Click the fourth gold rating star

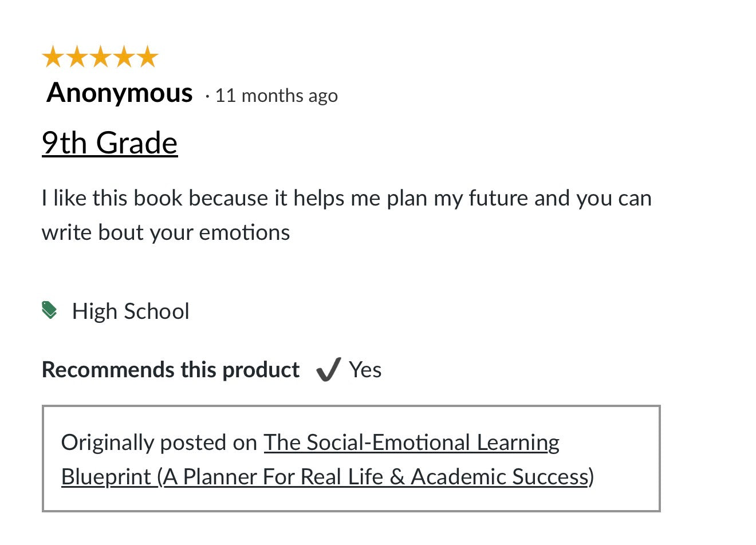click(x=124, y=57)
